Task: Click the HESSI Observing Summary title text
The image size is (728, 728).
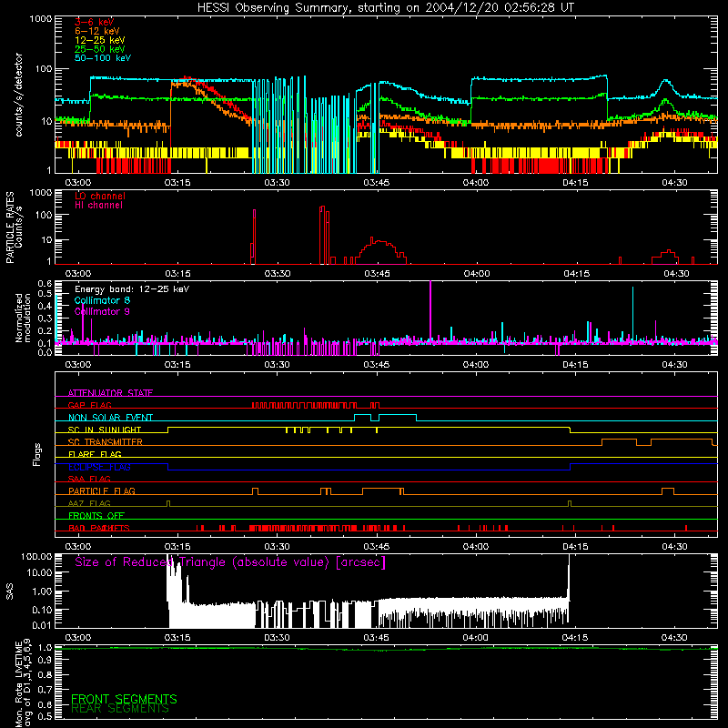Action: point(385,8)
